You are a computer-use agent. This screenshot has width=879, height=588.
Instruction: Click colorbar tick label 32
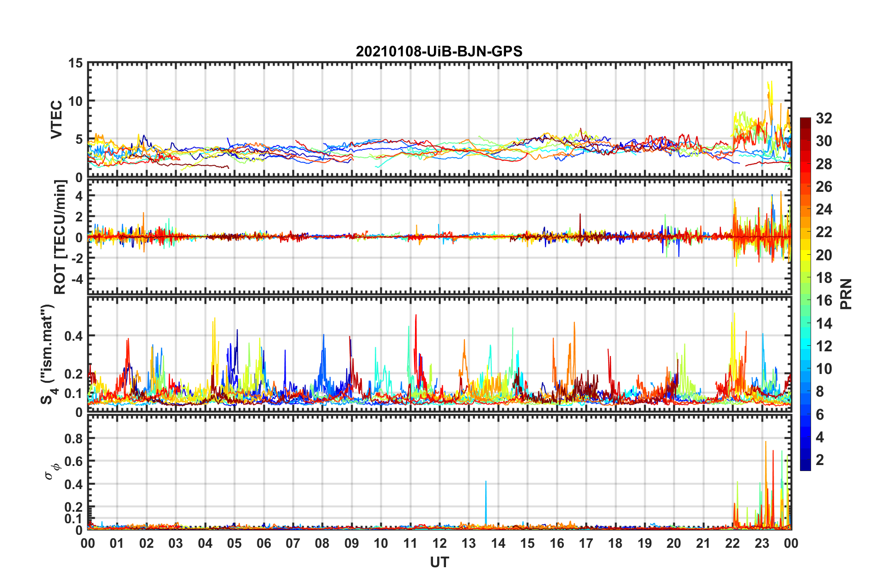824,118
